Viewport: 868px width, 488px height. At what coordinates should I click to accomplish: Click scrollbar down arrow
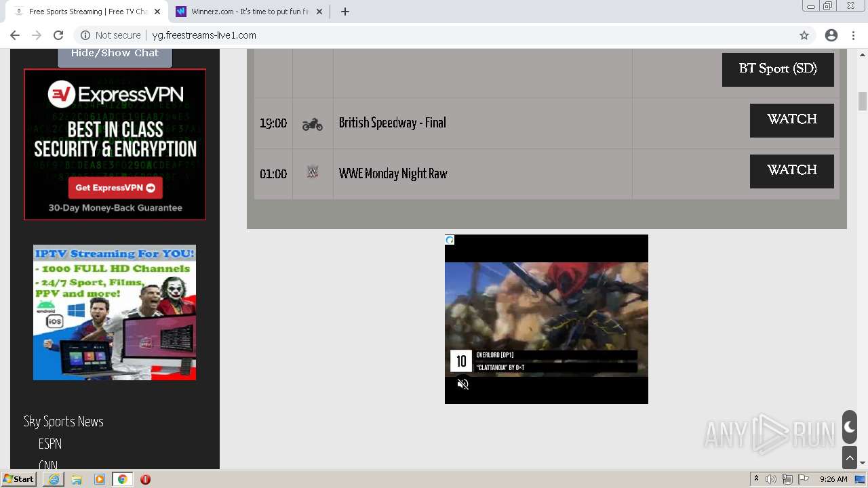coord(863,464)
